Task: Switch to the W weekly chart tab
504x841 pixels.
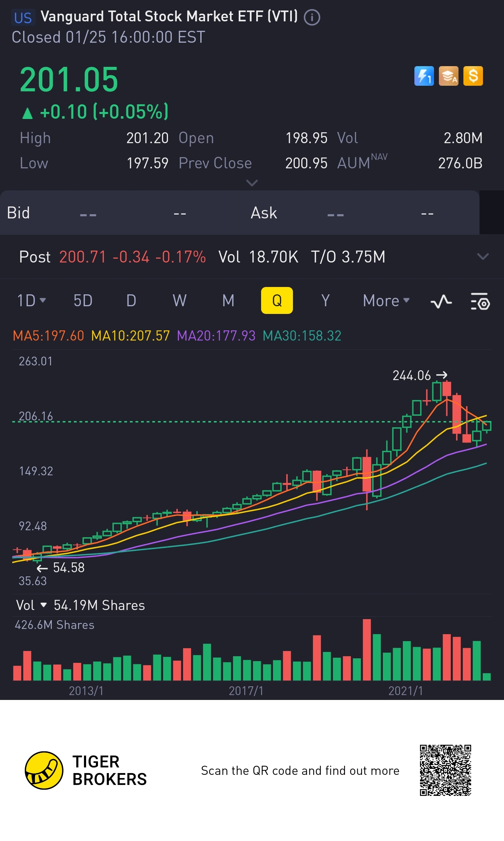Action: coord(180,301)
